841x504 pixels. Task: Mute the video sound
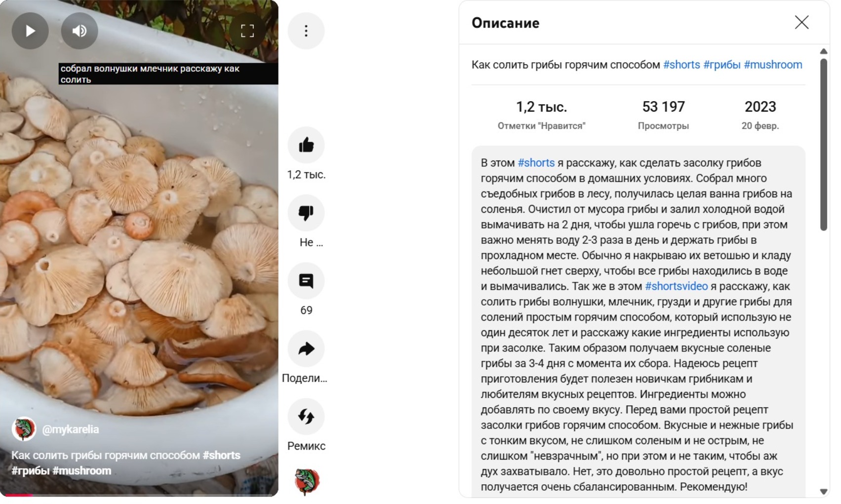(80, 31)
